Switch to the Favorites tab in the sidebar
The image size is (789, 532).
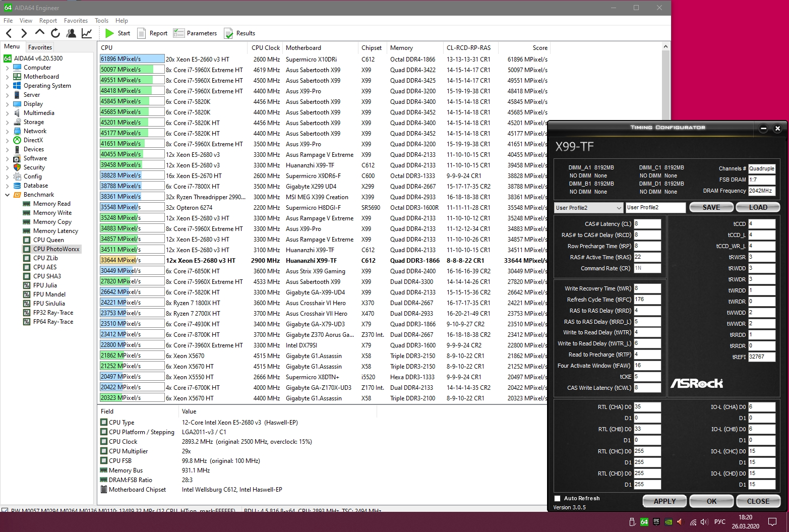click(x=40, y=47)
